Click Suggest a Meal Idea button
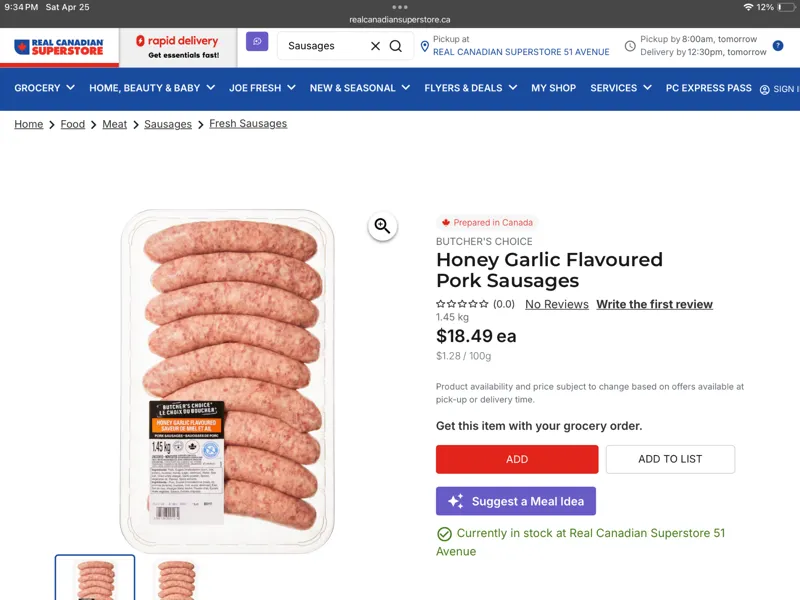Viewport: 800px width, 600px height. click(516, 501)
